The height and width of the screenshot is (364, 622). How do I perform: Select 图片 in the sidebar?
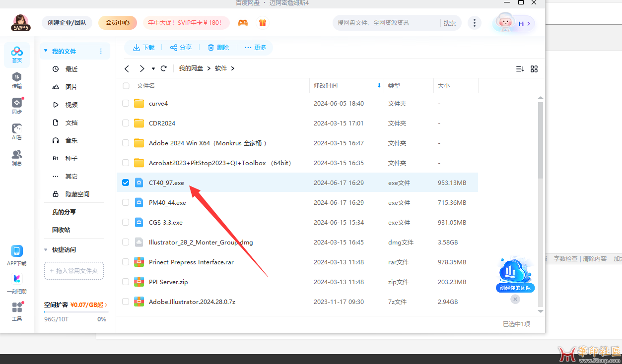(71, 87)
